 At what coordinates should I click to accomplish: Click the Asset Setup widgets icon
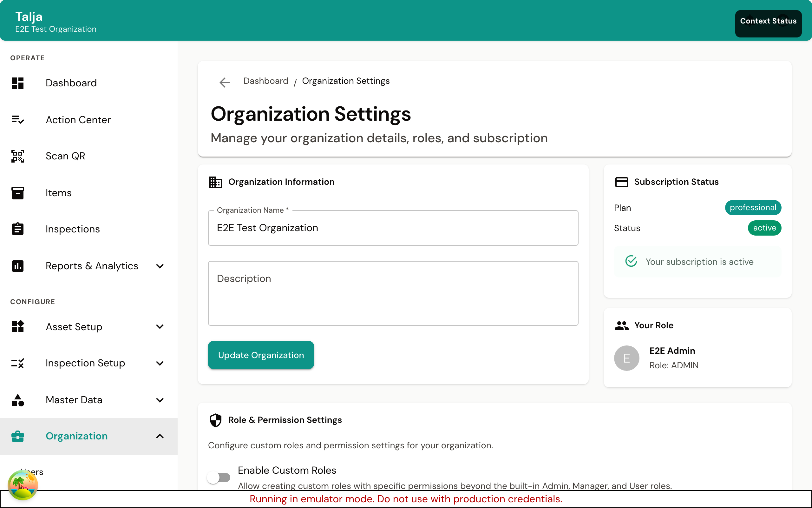point(18,326)
